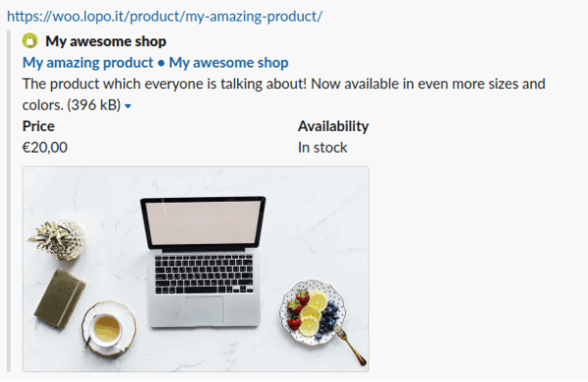The image size is (588, 382).
Task: Click the green shopping bag shop icon
Action: point(30,41)
